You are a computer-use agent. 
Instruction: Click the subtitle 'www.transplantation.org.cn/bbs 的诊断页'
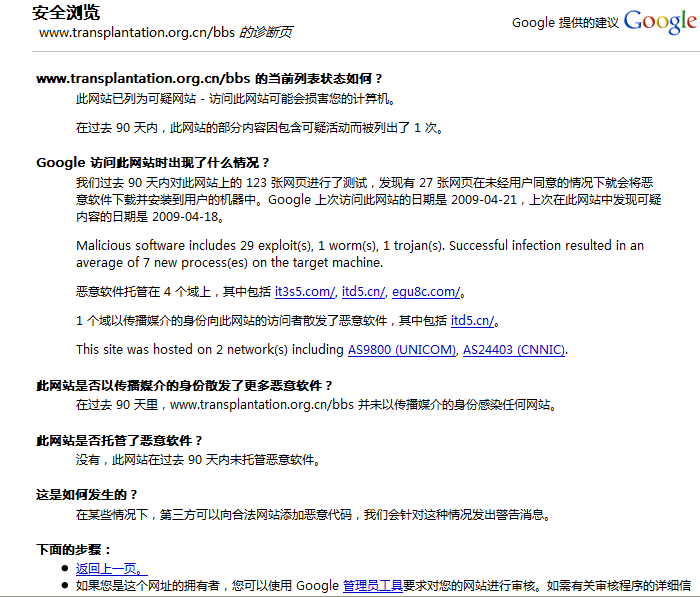166,32
